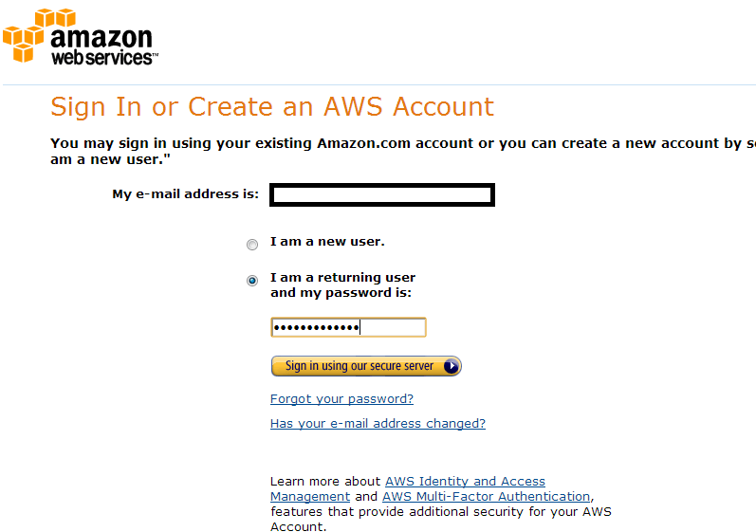Click the e-mail address input field
Screen dimensions: 756x532
tap(381, 195)
